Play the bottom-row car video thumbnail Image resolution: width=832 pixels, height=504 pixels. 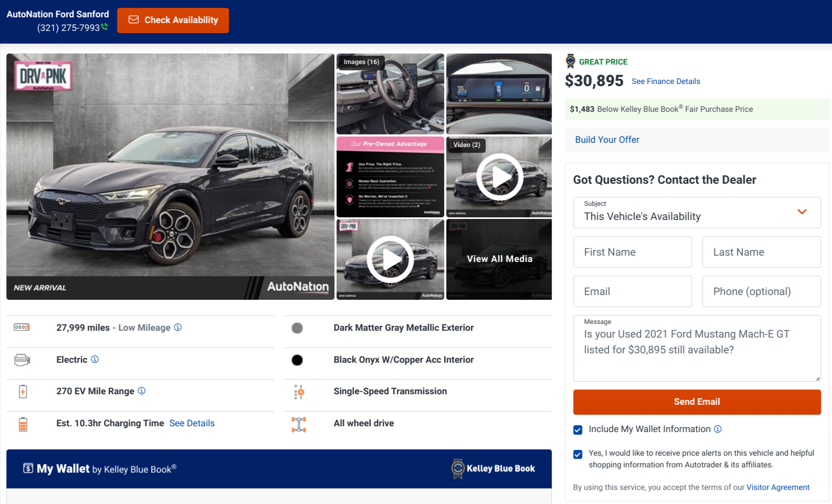point(390,259)
